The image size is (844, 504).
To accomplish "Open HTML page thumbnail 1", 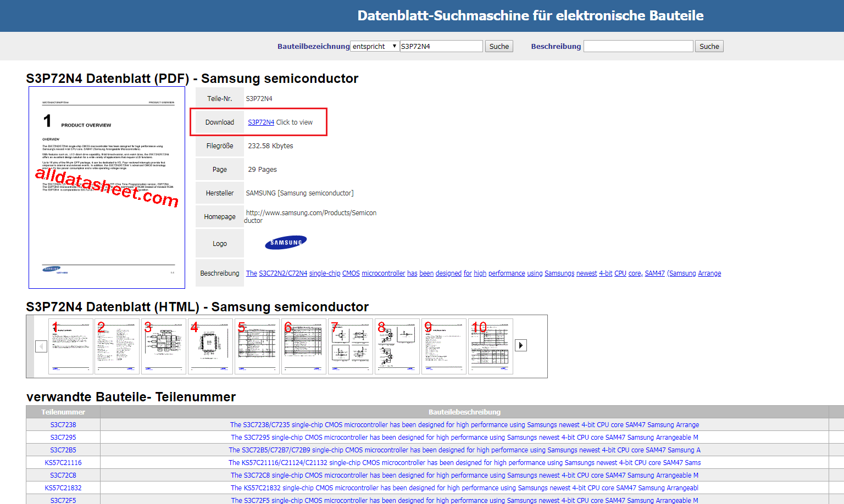I will [x=70, y=346].
